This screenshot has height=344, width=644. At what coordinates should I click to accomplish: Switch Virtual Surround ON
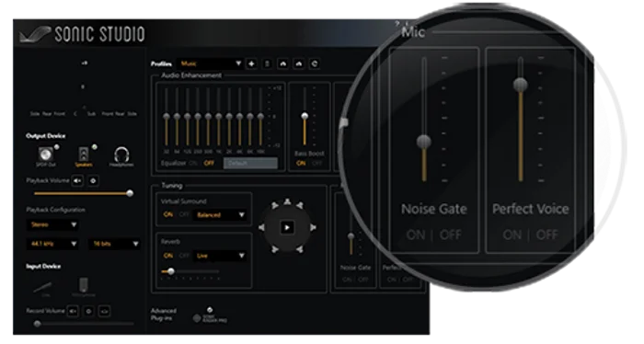click(168, 214)
